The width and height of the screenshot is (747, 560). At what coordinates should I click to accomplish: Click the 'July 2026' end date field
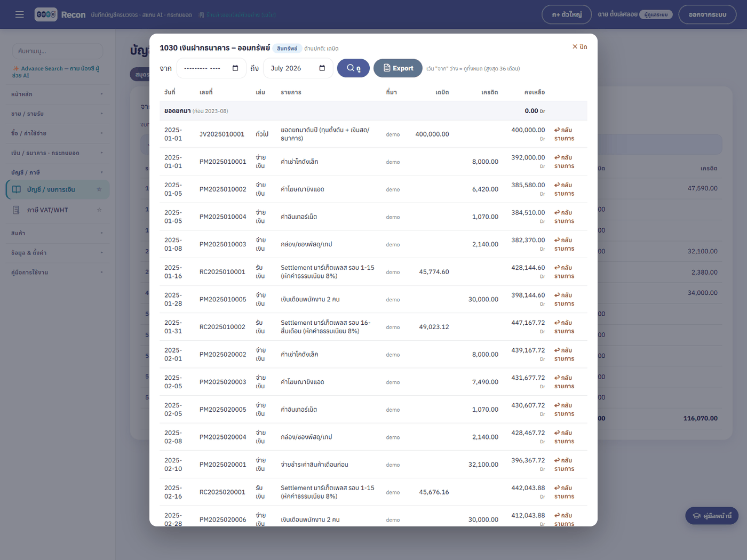[x=298, y=68]
